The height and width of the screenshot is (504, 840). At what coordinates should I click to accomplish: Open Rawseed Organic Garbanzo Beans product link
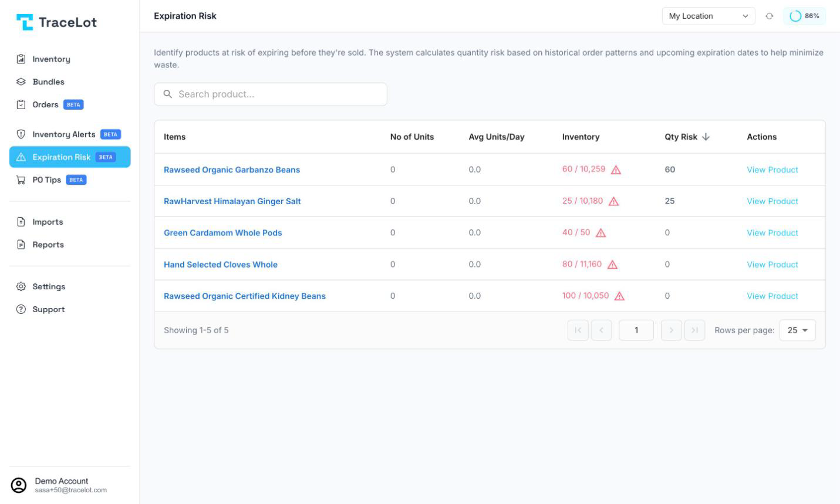[x=232, y=170]
